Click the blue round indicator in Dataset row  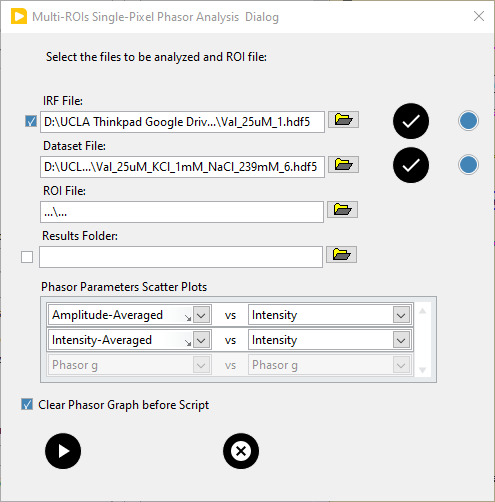(x=468, y=165)
